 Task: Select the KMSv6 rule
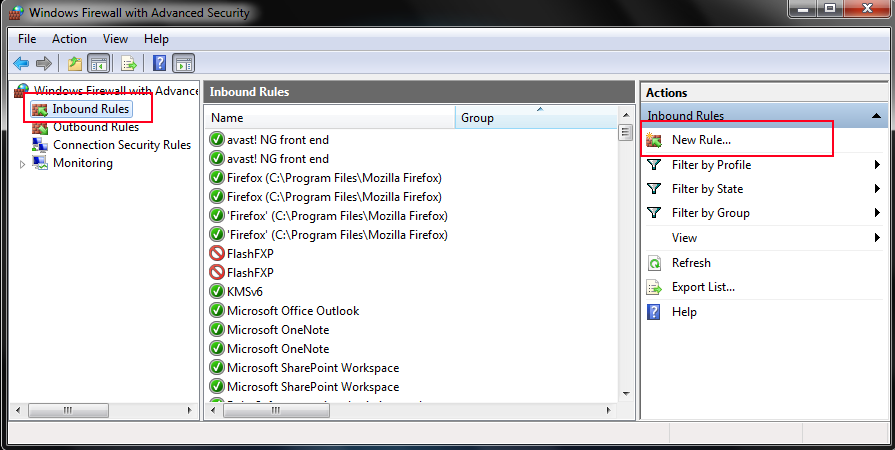[x=245, y=291]
